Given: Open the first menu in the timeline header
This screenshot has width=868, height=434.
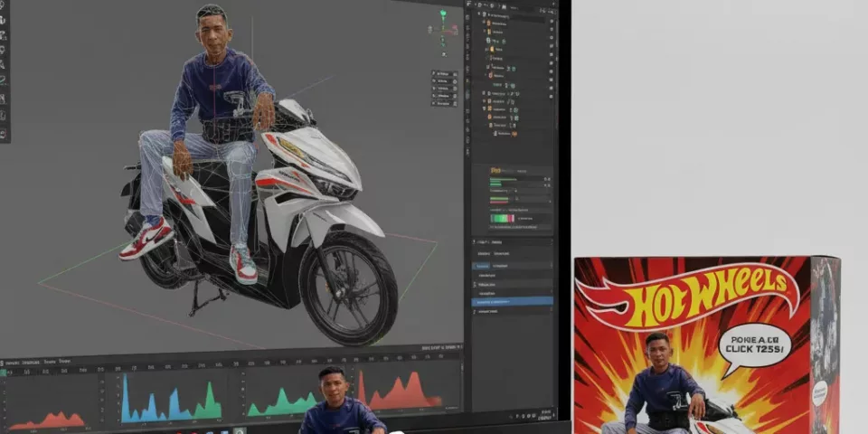Looking at the screenshot, I should 12,363.
